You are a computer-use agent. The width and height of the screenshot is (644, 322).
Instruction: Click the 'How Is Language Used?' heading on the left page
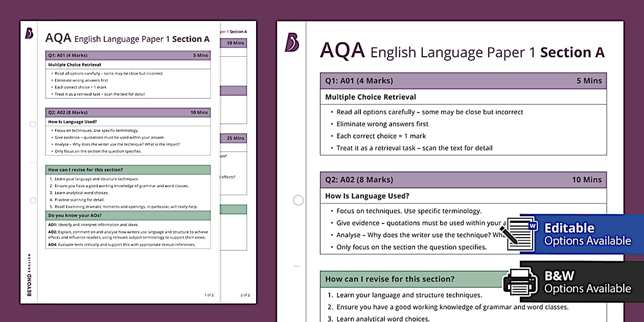pyautogui.click(x=72, y=122)
